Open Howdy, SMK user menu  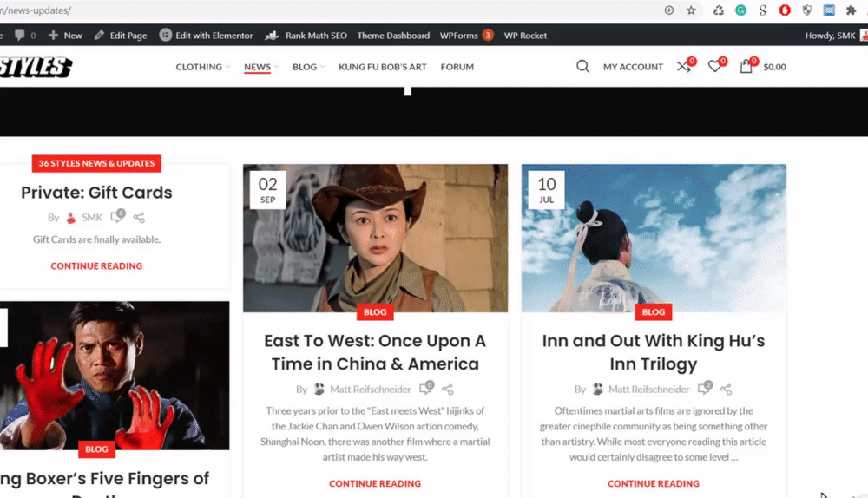pyautogui.click(x=835, y=36)
